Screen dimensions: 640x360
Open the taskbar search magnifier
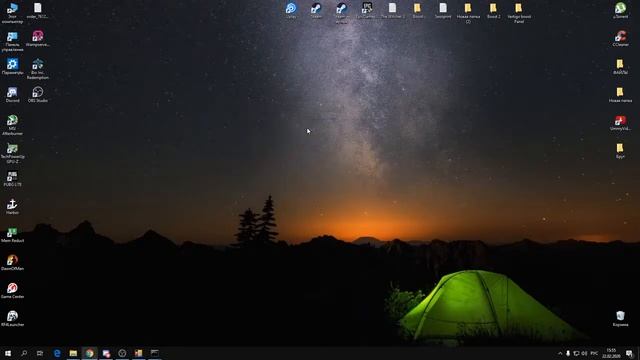point(24,353)
